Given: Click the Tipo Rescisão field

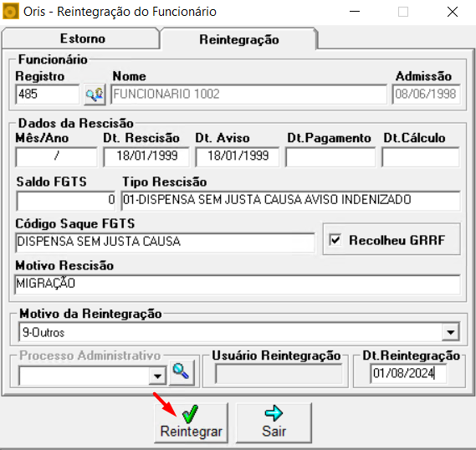Looking at the screenshot, I should click(x=291, y=200).
